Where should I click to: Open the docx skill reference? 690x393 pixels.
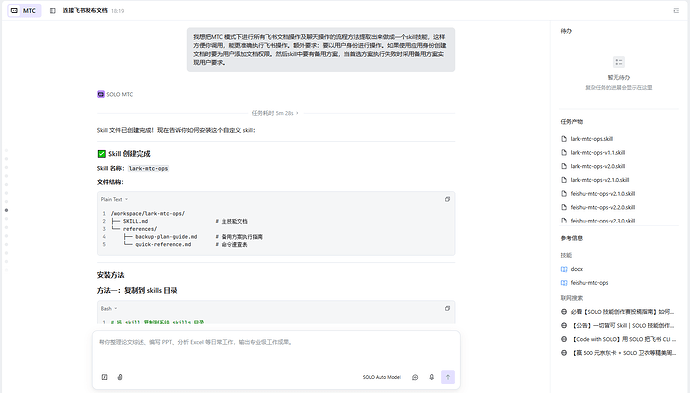576,269
